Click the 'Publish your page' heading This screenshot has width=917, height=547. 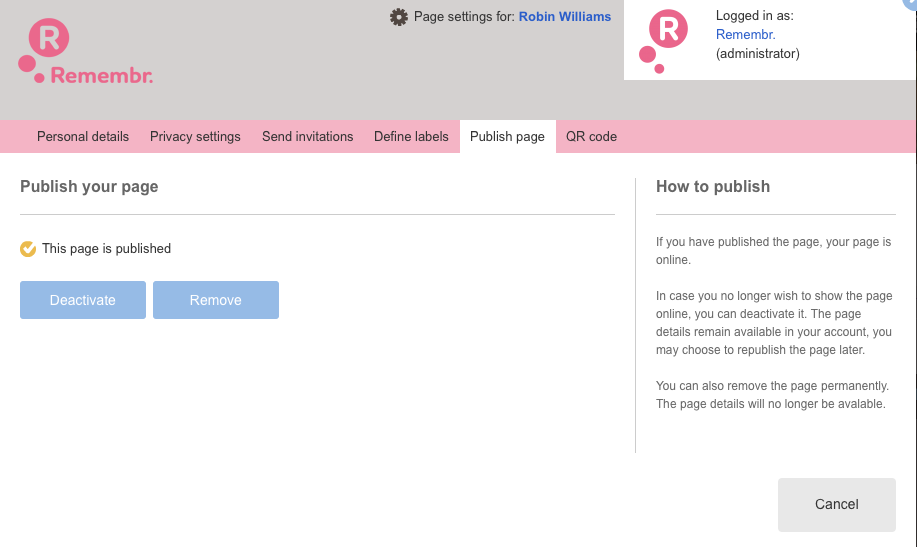pyautogui.click(x=89, y=186)
